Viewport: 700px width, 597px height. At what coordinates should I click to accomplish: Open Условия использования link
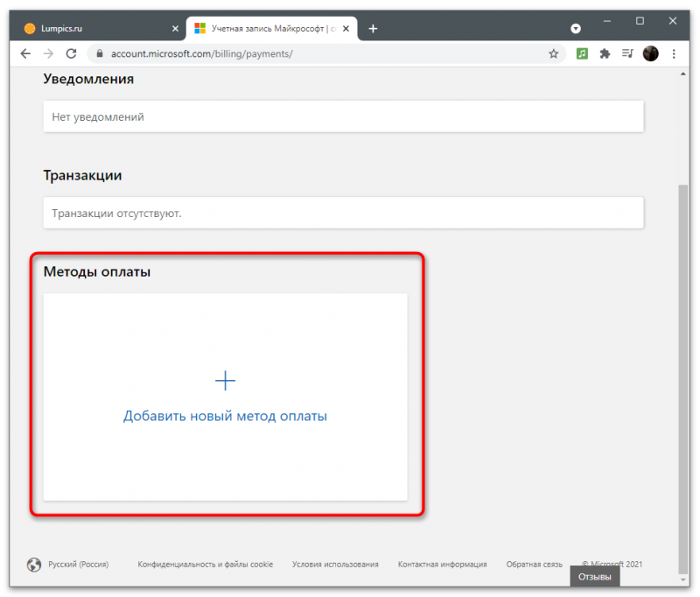[x=335, y=565]
